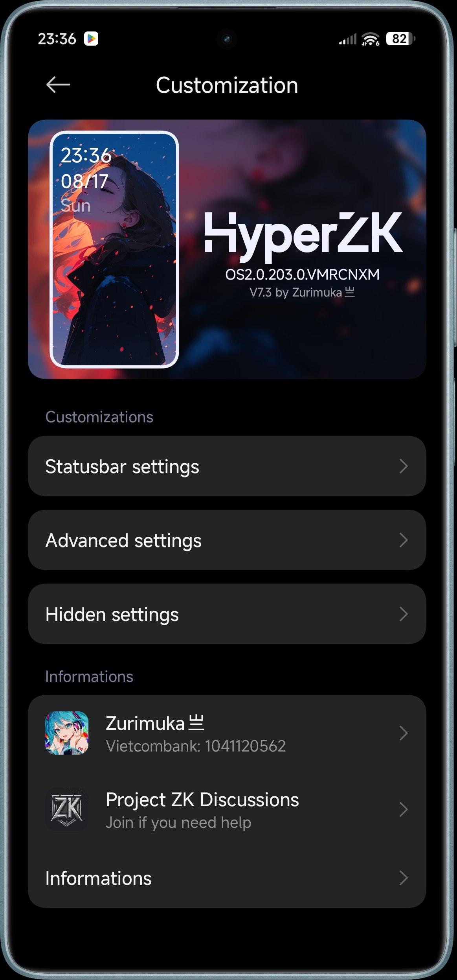The height and width of the screenshot is (980, 457).
Task: Tap Zurimuka's anime avatar icon
Action: click(67, 733)
